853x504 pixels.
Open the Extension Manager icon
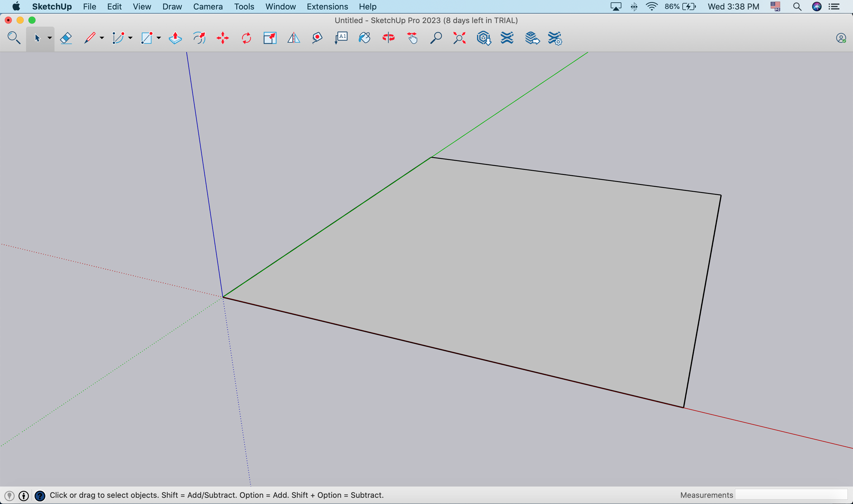555,38
